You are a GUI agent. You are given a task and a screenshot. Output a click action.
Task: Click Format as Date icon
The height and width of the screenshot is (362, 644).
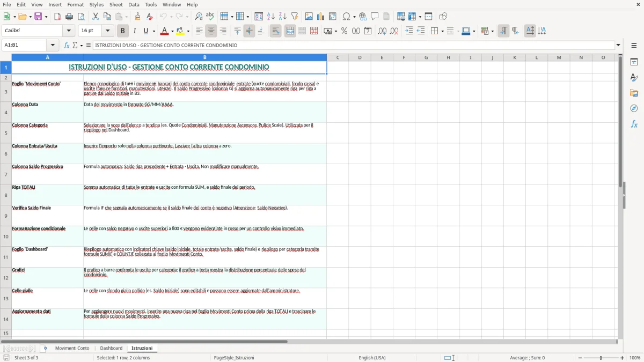click(368, 31)
